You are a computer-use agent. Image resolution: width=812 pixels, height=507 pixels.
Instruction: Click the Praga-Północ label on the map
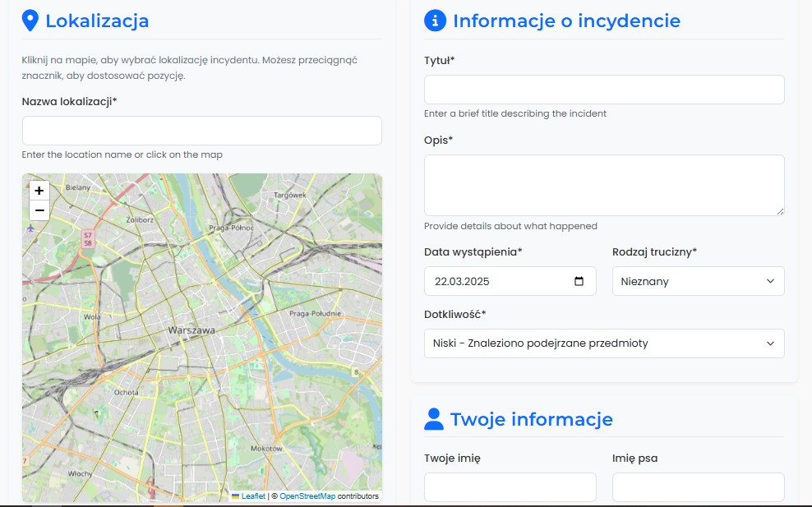tap(231, 228)
